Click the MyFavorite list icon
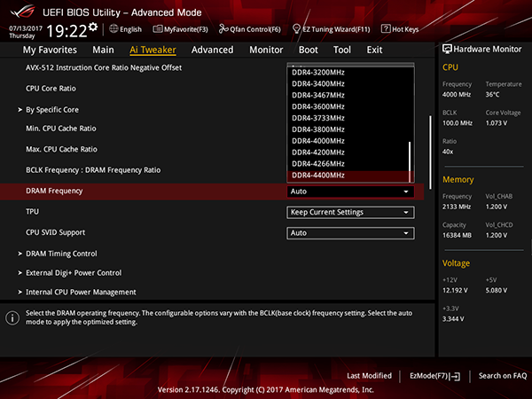The width and height of the screenshot is (532, 399). [x=158, y=29]
